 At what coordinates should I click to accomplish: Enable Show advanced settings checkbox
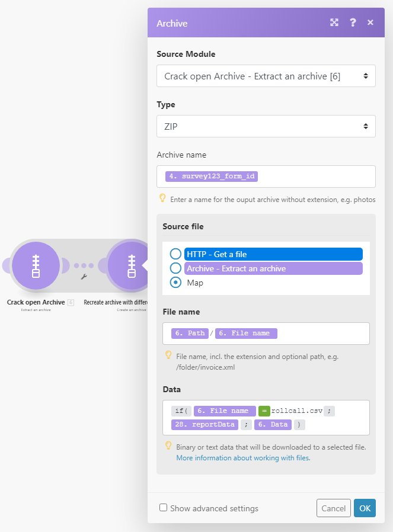163,508
